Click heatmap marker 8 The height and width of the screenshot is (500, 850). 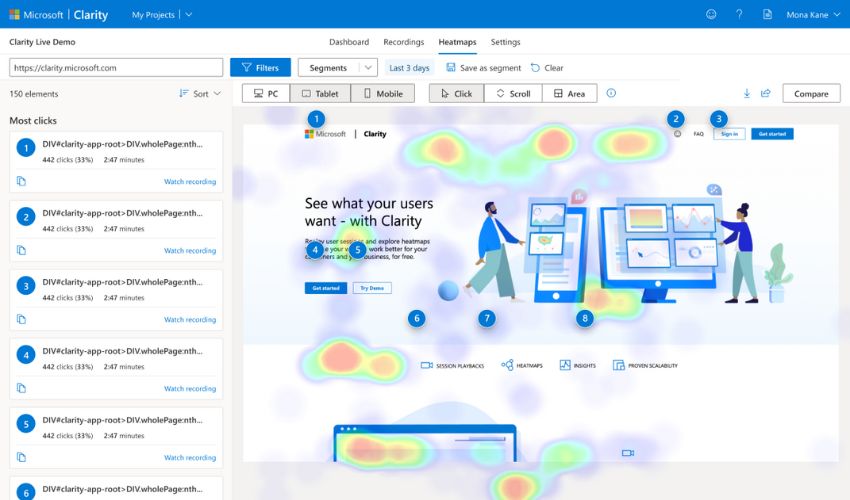pyautogui.click(x=584, y=318)
